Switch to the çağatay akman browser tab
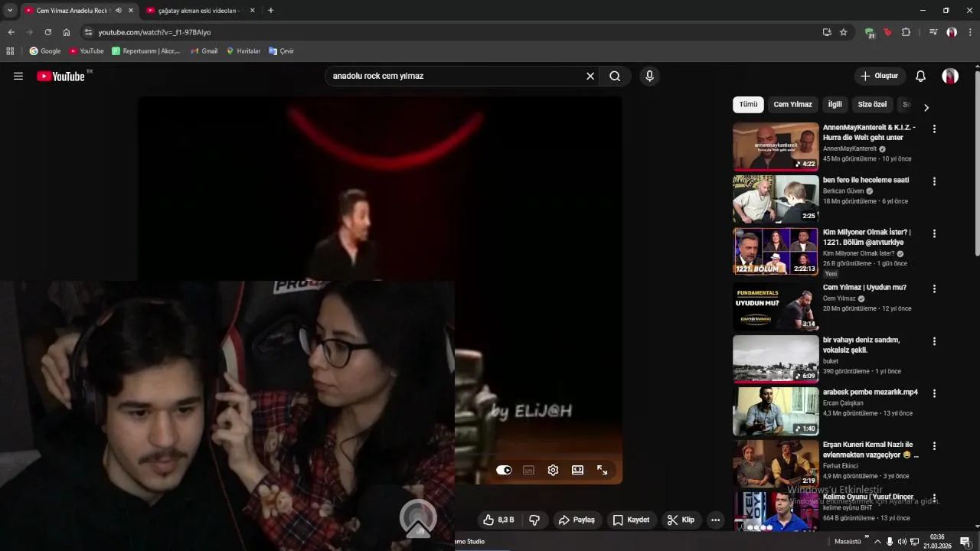The image size is (980, 551). coord(199,10)
